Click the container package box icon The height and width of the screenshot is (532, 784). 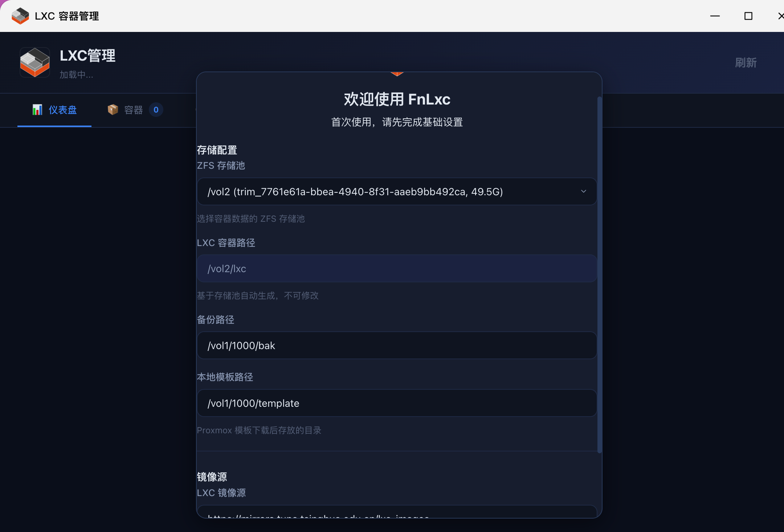coord(113,110)
